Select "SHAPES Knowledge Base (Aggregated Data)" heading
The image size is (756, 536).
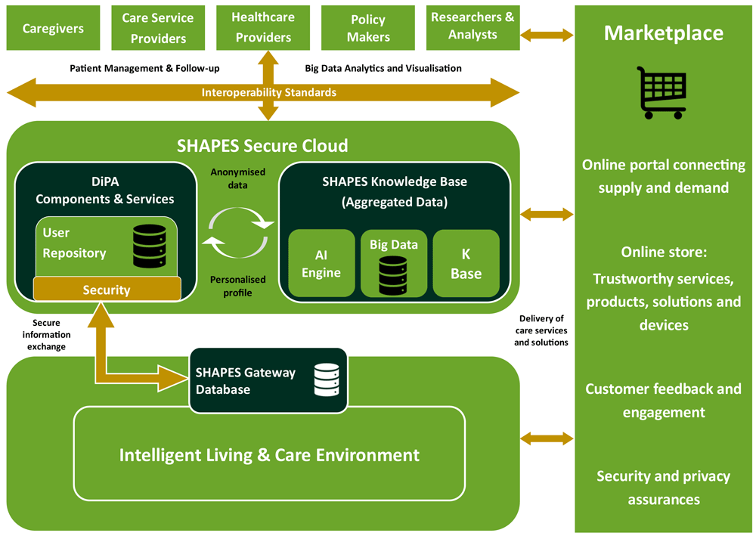395,191
